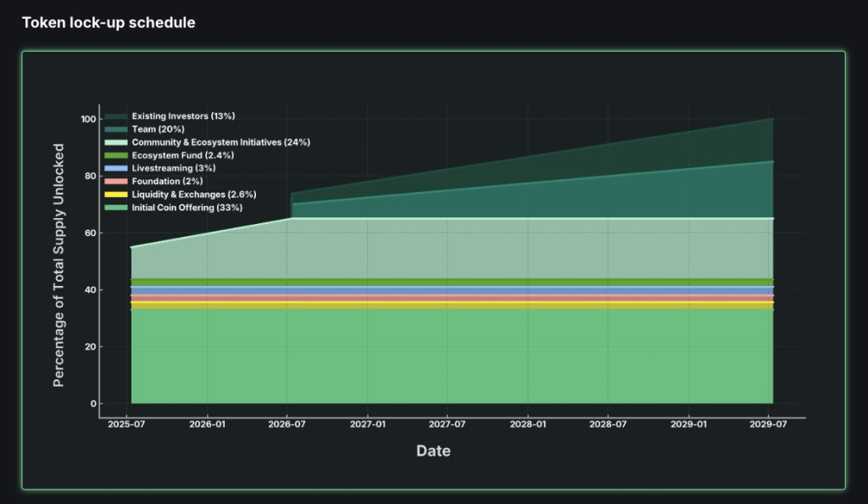Click the 20 value on the y-axis

pyautogui.click(x=89, y=347)
